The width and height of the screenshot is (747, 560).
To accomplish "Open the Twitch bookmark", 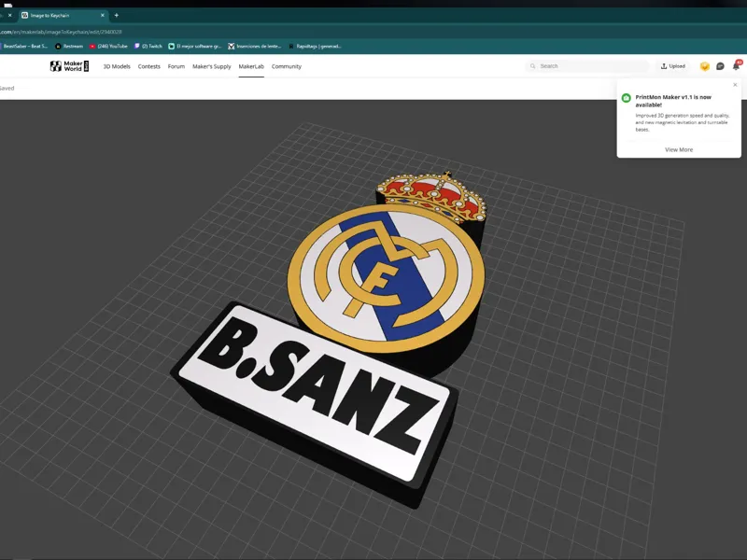I will click(x=148, y=46).
